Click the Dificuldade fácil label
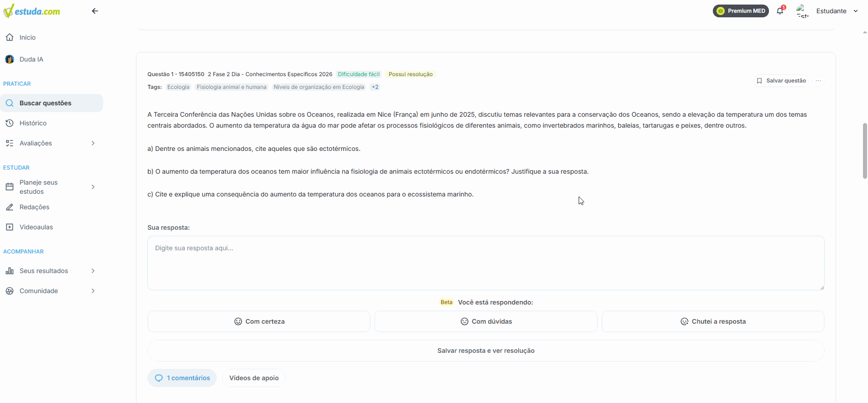The image size is (868, 403). pyautogui.click(x=359, y=74)
